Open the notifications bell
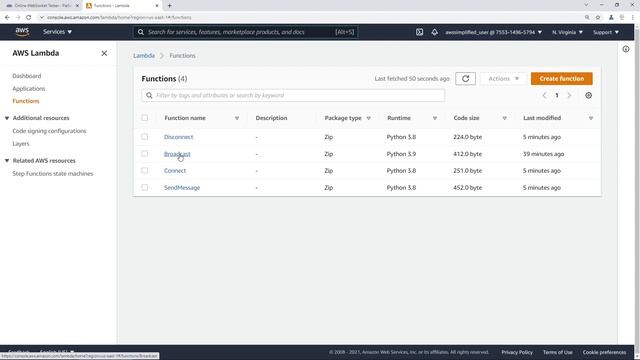 (434, 32)
